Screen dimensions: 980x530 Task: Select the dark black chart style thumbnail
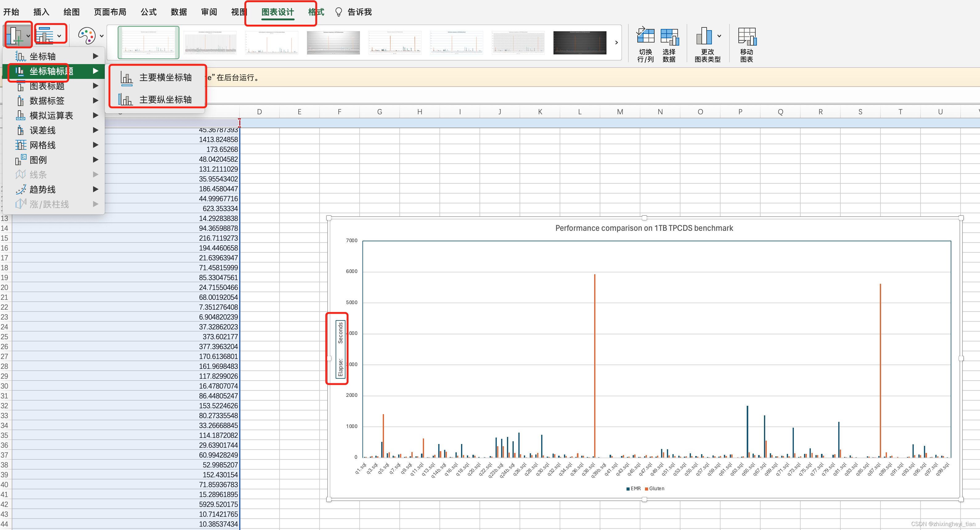click(x=579, y=43)
